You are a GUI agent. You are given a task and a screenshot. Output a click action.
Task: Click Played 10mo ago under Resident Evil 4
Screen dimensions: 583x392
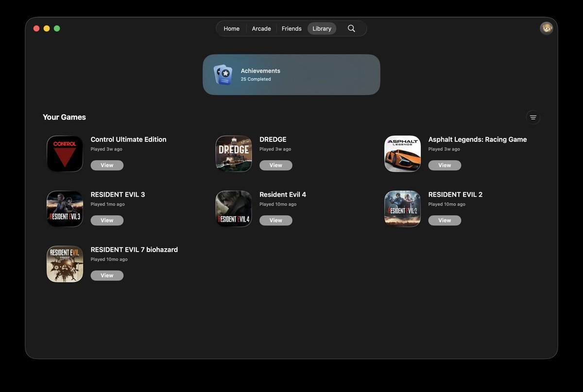278,205
